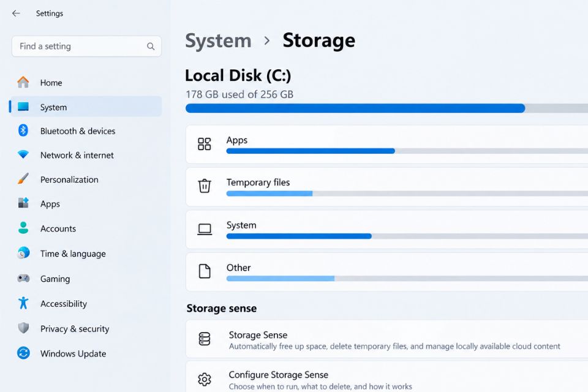This screenshot has height=392, width=588.
Task: Click the Privacy shield icon
Action: click(23, 328)
